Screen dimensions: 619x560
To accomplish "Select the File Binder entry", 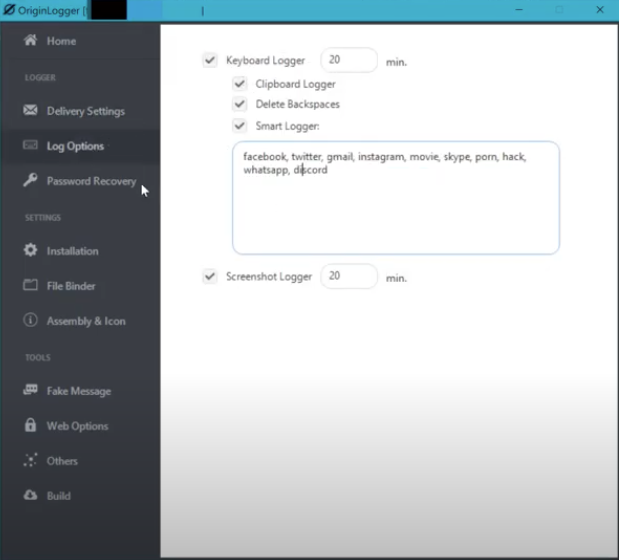I will click(81, 286).
